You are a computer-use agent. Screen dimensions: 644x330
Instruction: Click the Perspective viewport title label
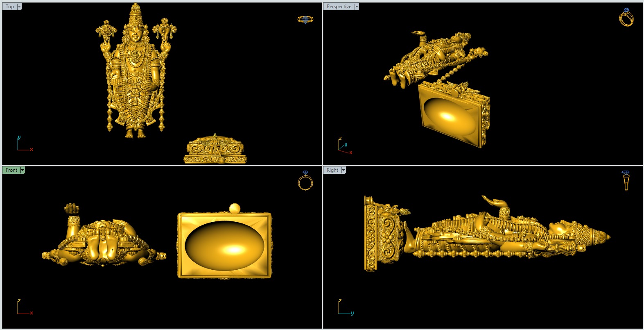[x=339, y=7]
